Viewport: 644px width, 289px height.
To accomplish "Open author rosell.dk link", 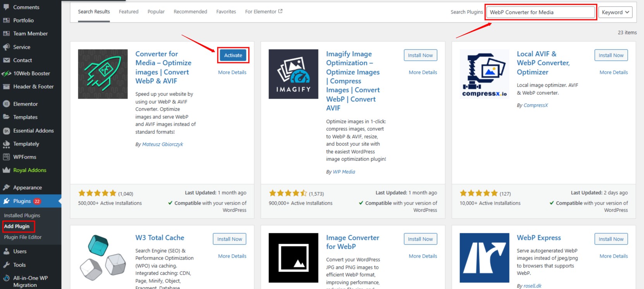I will tap(532, 286).
